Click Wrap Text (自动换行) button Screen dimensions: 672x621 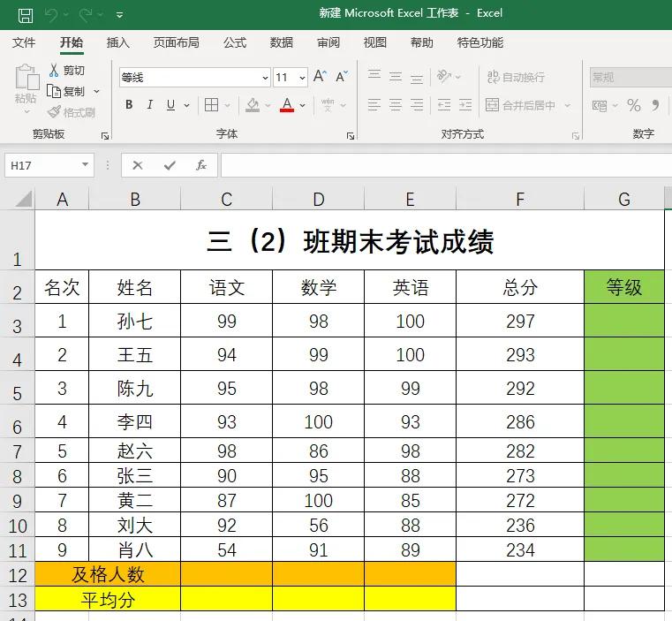click(516, 77)
